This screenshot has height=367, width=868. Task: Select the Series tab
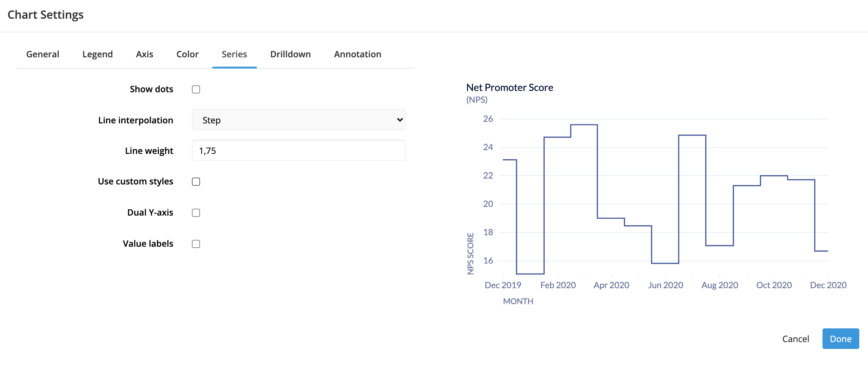pyautogui.click(x=234, y=54)
